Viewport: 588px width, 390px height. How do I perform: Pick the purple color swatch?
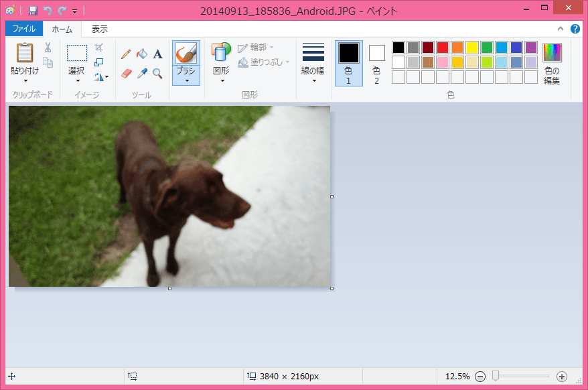tap(531, 48)
